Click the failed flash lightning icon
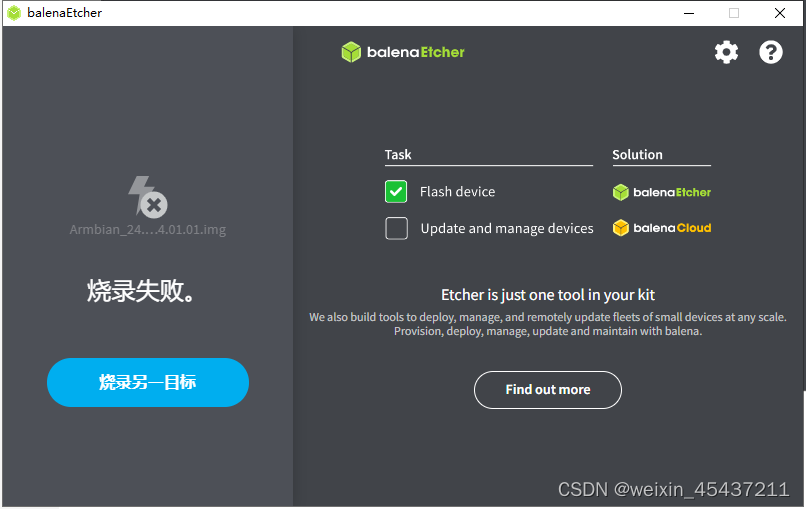Viewport: 806px width, 509px height. 148,197
